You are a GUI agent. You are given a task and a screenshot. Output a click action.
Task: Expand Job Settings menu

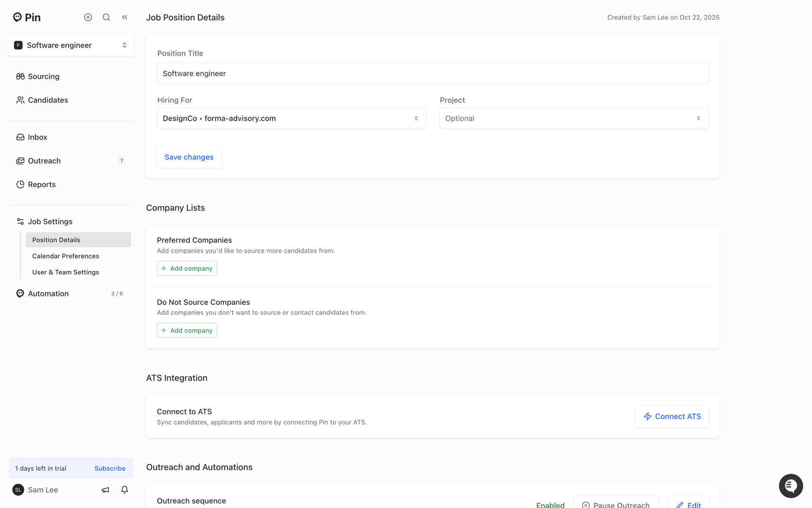71,222
